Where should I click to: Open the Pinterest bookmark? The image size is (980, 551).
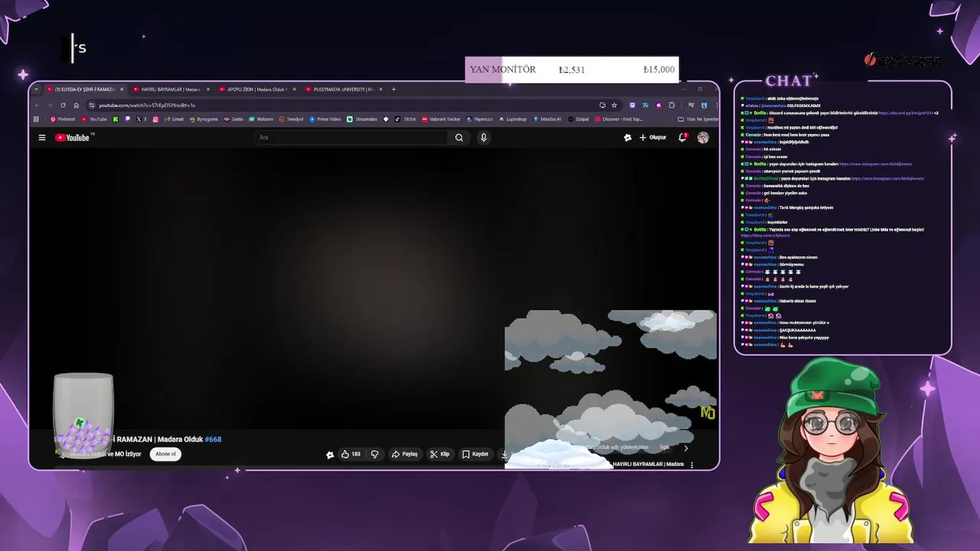tap(64, 119)
